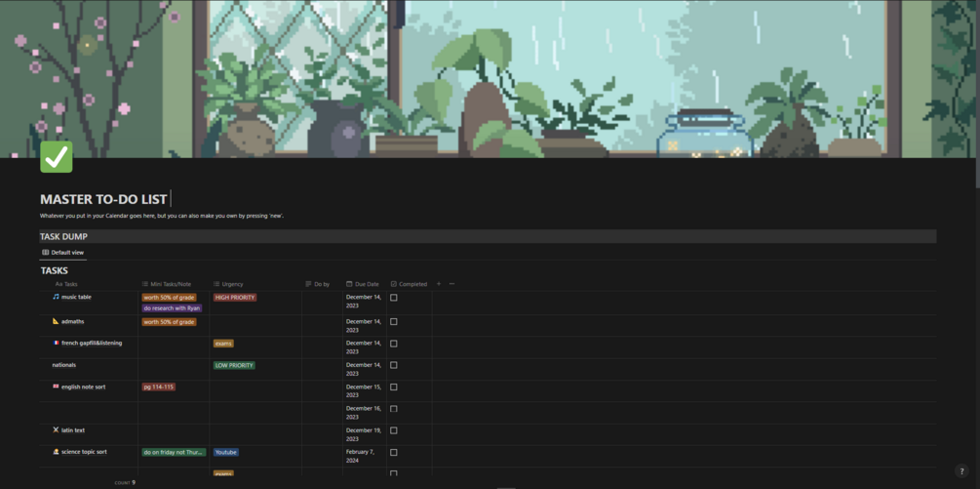Click worth 50% of grade tag in admaths row

point(170,322)
